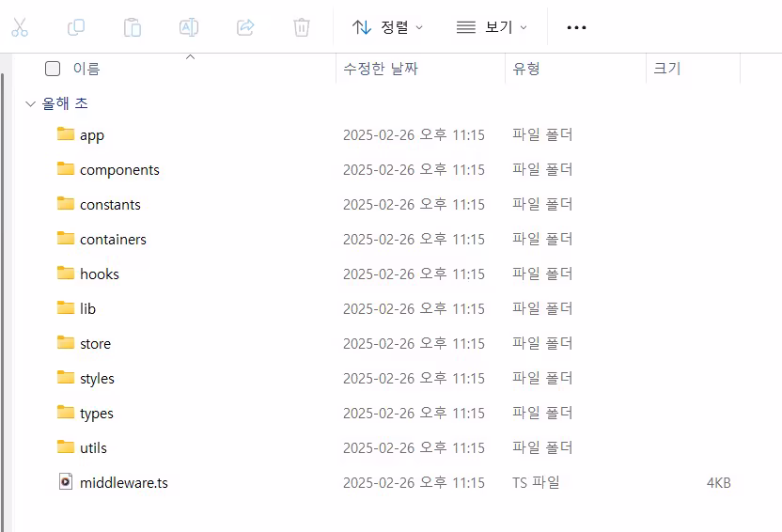Sort by the 유형 column header
Image resolution: width=782 pixels, height=532 pixels.
[x=526, y=69]
